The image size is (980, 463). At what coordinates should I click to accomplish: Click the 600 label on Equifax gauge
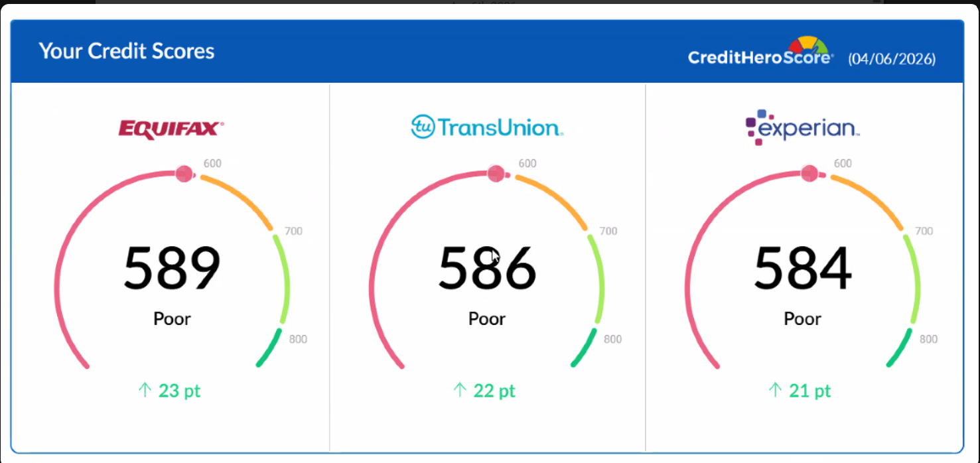[212, 163]
